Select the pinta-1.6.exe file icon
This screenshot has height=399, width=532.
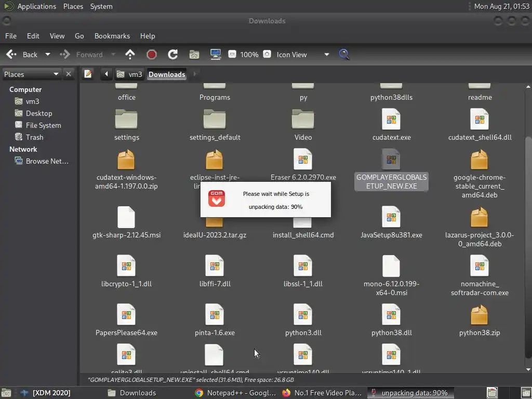[215, 314]
